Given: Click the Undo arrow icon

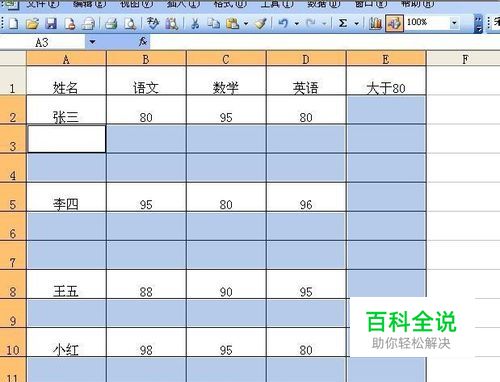Looking at the screenshot, I should tap(283, 23).
